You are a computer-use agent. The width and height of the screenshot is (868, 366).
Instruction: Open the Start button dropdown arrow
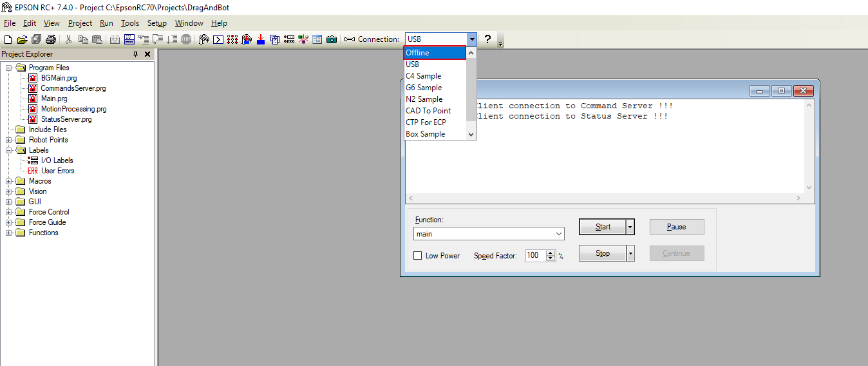click(x=630, y=227)
